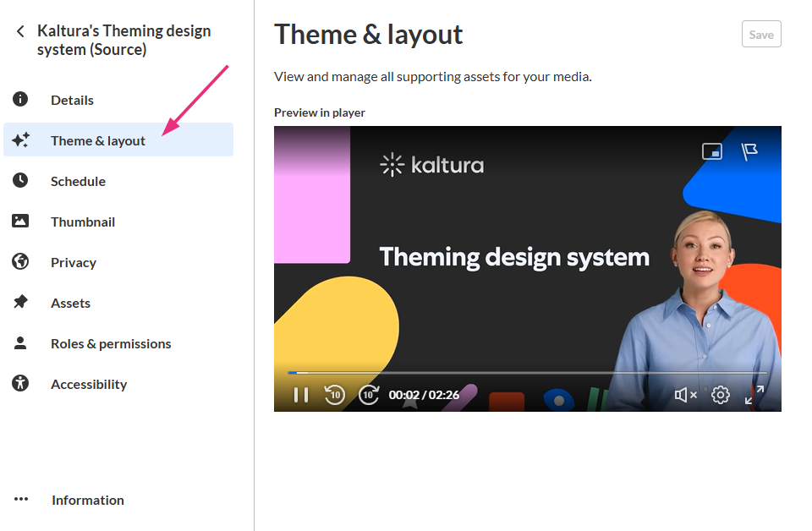Click the Details info icon

click(x=20, y=99)
